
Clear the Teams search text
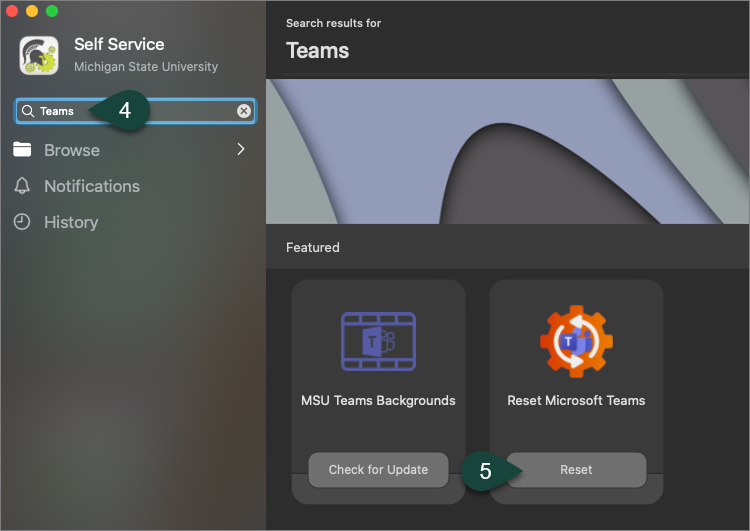244,111
